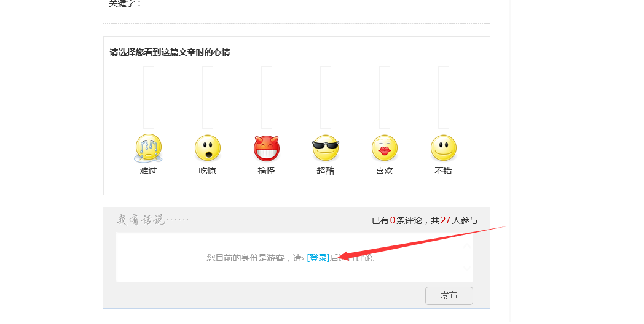Click the 请选择您看到这篇文章时的心情 heading

(x=170, y=53)
